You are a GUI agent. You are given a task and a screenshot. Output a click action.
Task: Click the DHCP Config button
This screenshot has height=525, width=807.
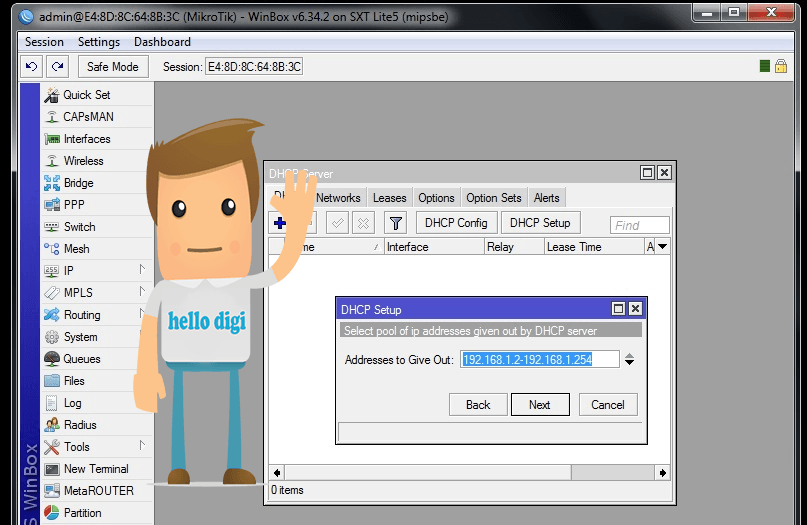point(456,223)
